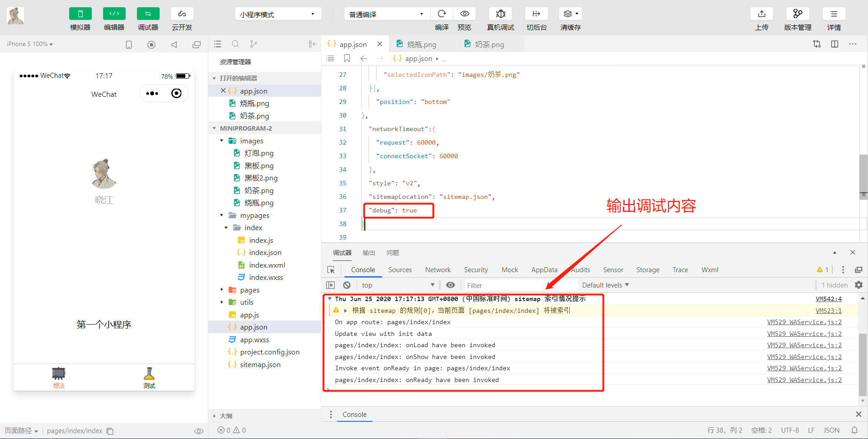
Task: Click the clear console icon
Action: point(347,285)
